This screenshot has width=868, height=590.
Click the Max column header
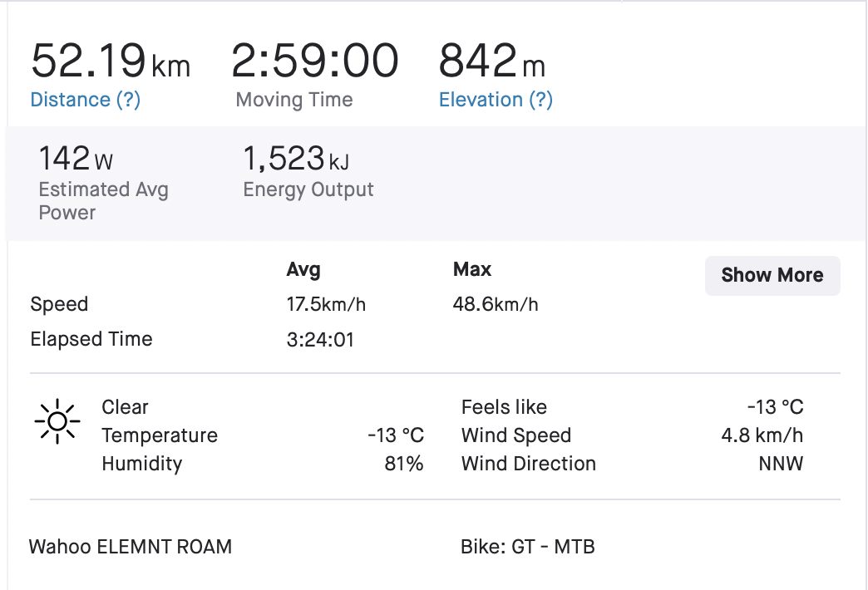point(472,269)
